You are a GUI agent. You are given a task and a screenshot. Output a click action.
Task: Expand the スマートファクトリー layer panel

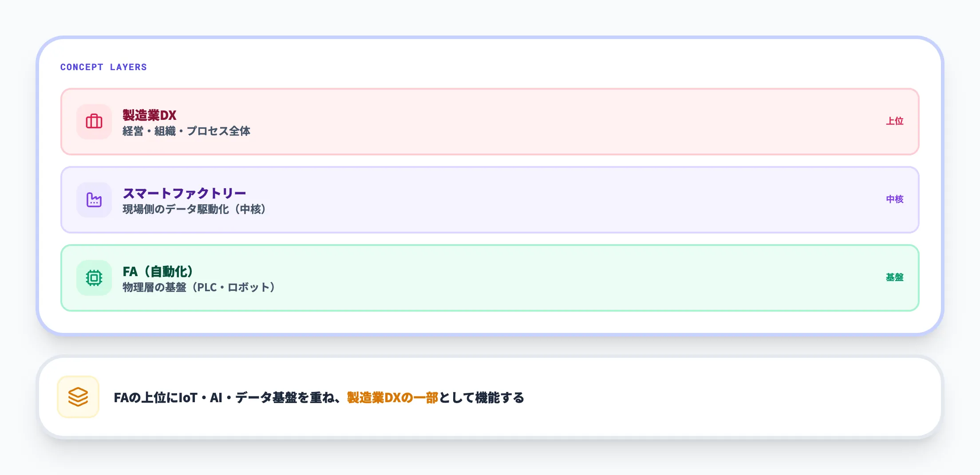point(488,200)
